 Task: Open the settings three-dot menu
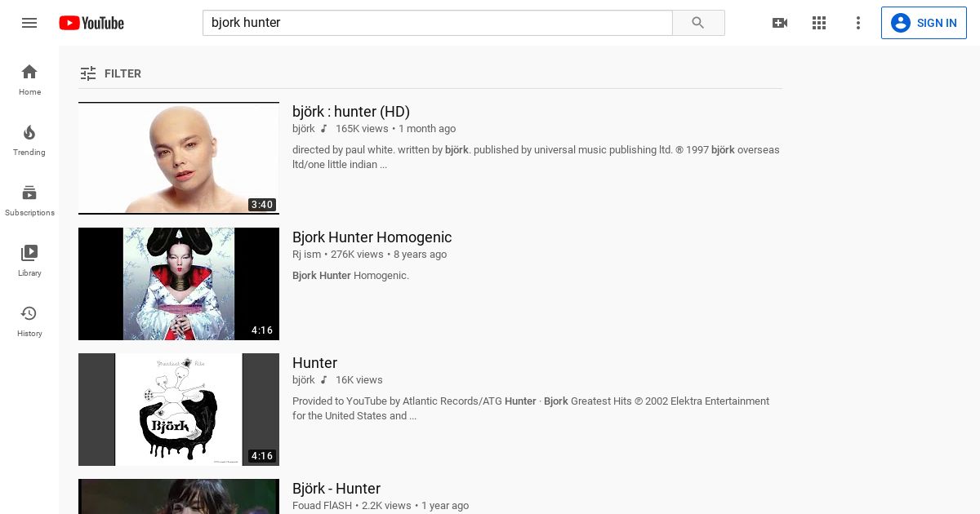(x=858, y=23)
